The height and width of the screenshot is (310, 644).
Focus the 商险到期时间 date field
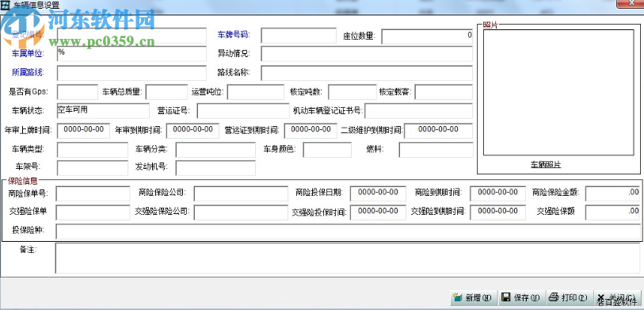pyautogui.click(x=497, y=193)
